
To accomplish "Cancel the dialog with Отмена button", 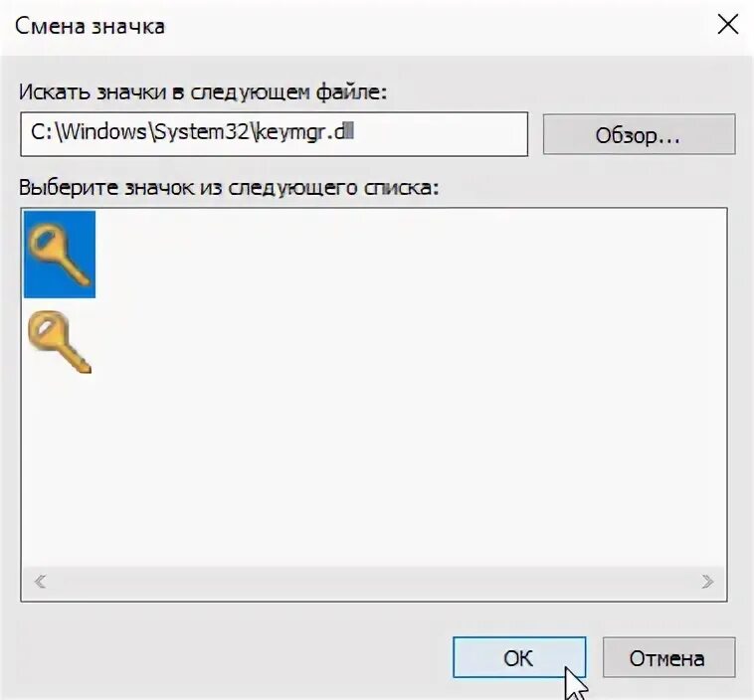I will [x=668, y=657].
